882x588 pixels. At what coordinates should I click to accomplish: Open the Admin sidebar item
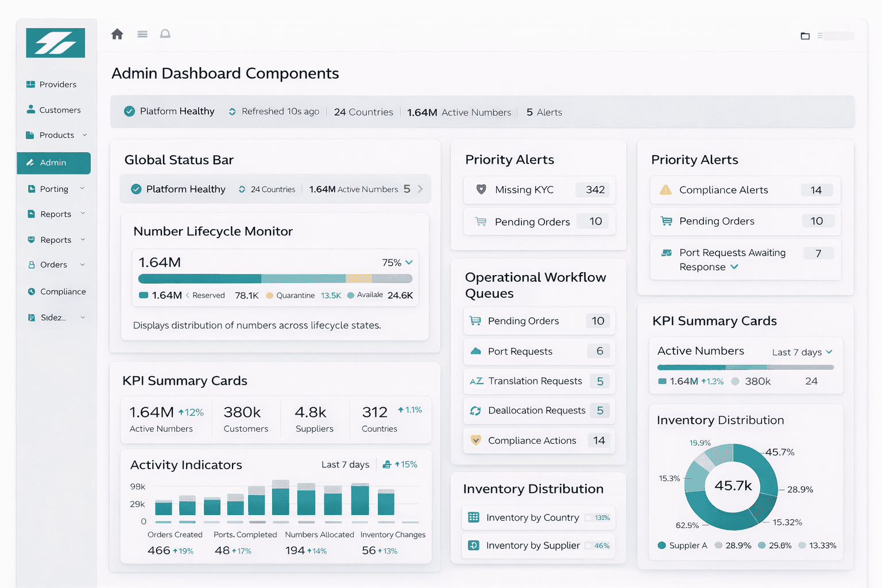[x=54, y=163]
